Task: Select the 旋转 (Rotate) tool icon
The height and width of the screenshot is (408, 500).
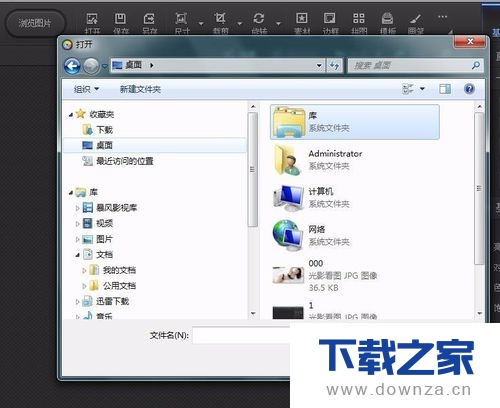Action: tap(259, 18)
